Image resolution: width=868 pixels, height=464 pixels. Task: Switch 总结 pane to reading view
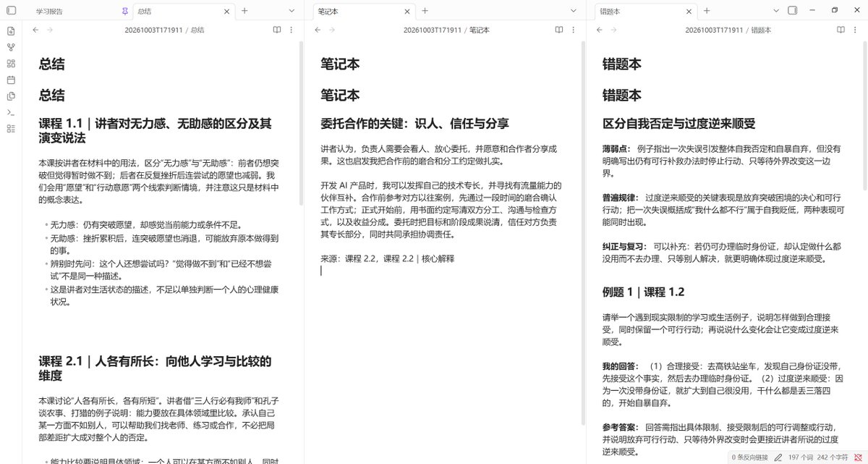pos(277,30)
